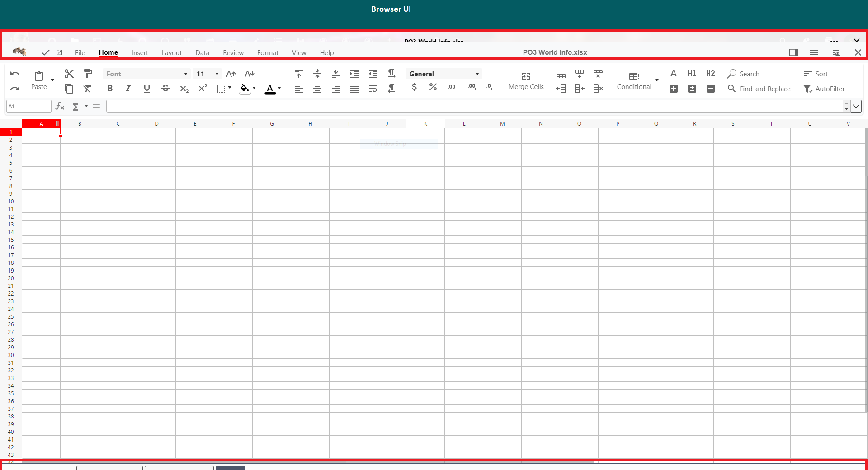This screenshot has width=868, height=470.
Task: Open the Function Wizard fx icon
Action: point(60,106)
